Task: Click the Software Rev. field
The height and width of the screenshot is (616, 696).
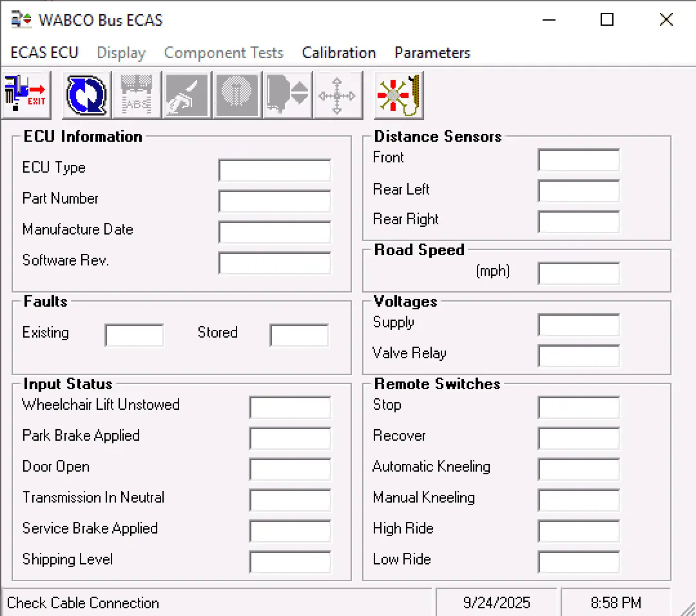Action: click(275, 263)
